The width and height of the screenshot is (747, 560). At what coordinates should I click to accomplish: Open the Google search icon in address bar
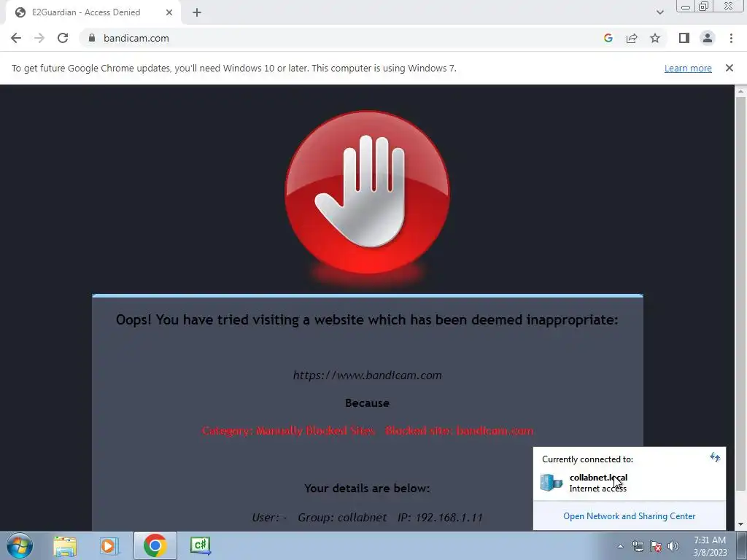(x=608, y=38)
